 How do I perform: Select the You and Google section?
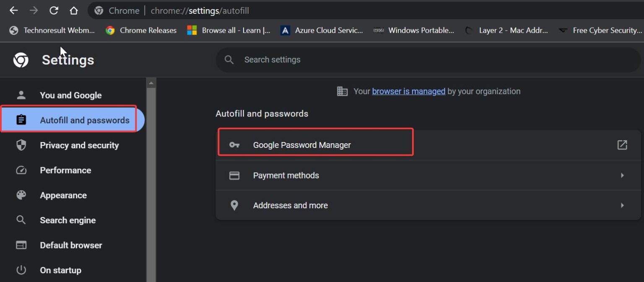(x=70, y=95)
